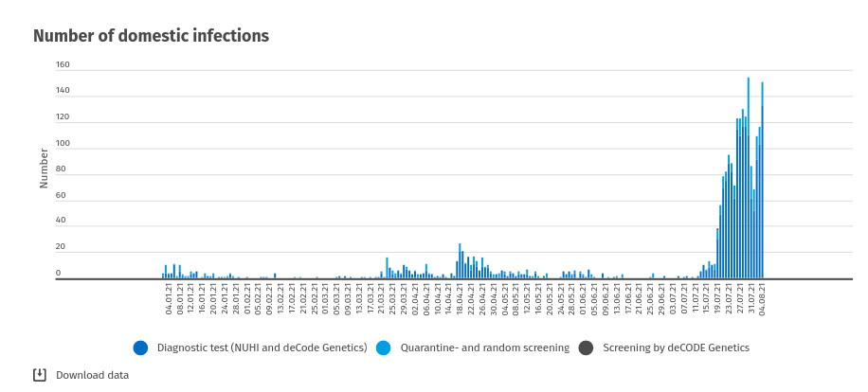Open the Download data link
Image resolution: width=868 pixels, height=392 pixels.
pos(92,375)
